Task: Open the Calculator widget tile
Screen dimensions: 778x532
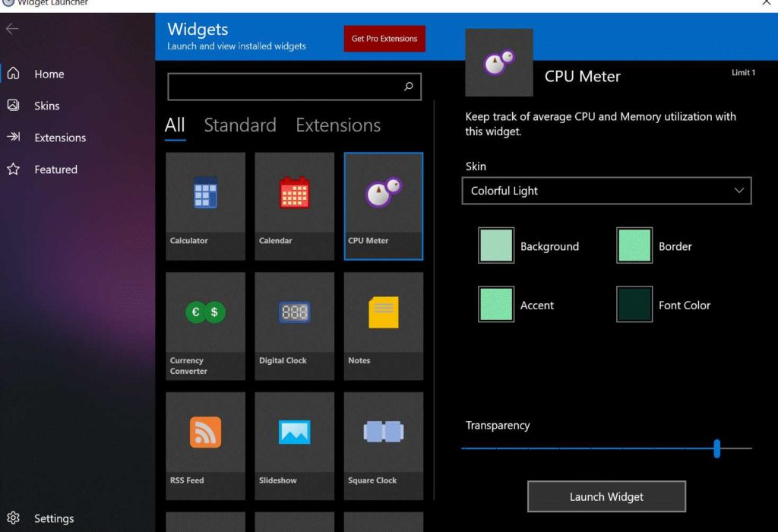Action: pyautogui.click(x=205, y=206)
